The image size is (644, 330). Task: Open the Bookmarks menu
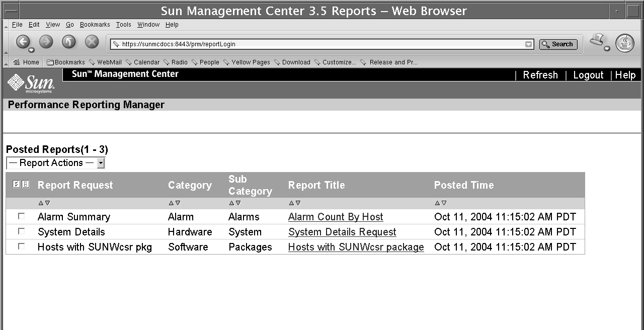tap(95, 25)
